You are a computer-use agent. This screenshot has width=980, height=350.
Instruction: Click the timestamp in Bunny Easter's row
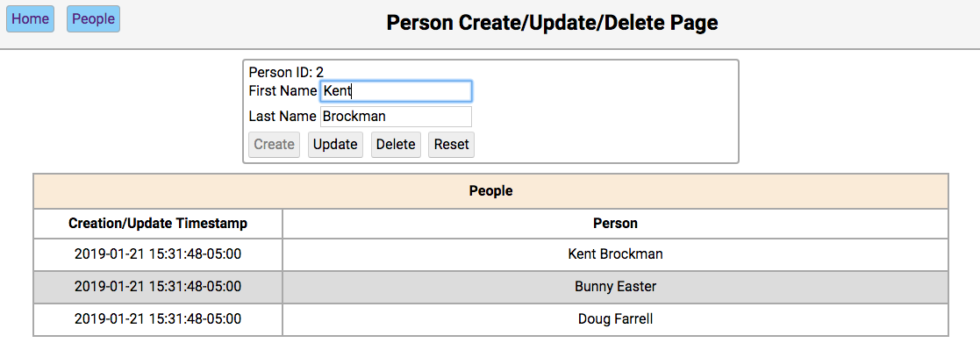158,287
